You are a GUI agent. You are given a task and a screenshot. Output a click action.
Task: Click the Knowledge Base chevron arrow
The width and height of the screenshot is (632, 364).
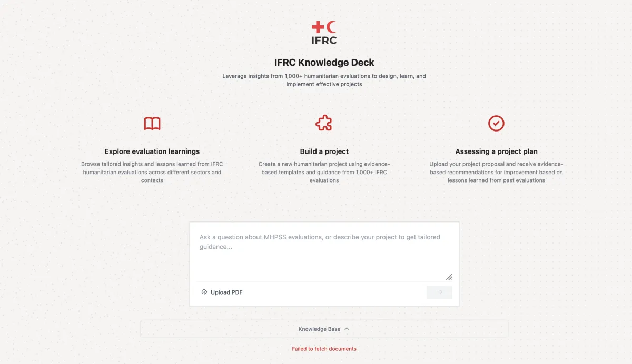347,329
